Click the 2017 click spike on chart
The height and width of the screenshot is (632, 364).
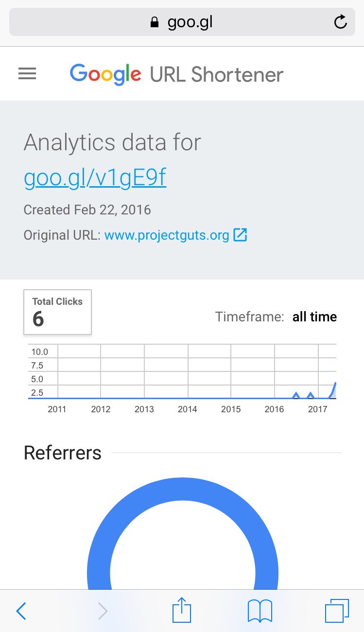click(333, 389)
